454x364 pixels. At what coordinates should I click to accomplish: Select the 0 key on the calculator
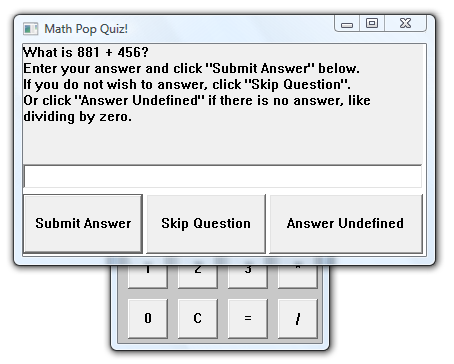148,318
